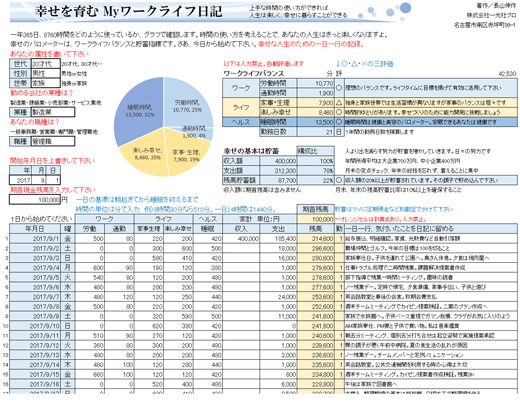The width and height of the screenshot is (520, 403).
Task: Click the 構成比 header cell
Action: click(315, 151)
